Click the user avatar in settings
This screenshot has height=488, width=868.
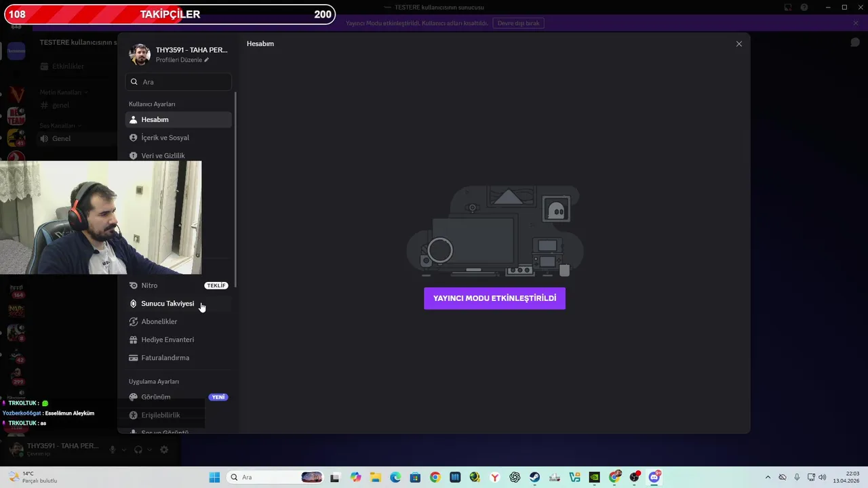(140, 54)
